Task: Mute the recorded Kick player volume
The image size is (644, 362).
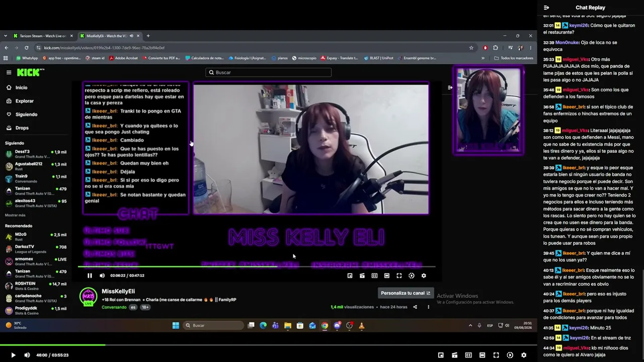Action: 102,276
